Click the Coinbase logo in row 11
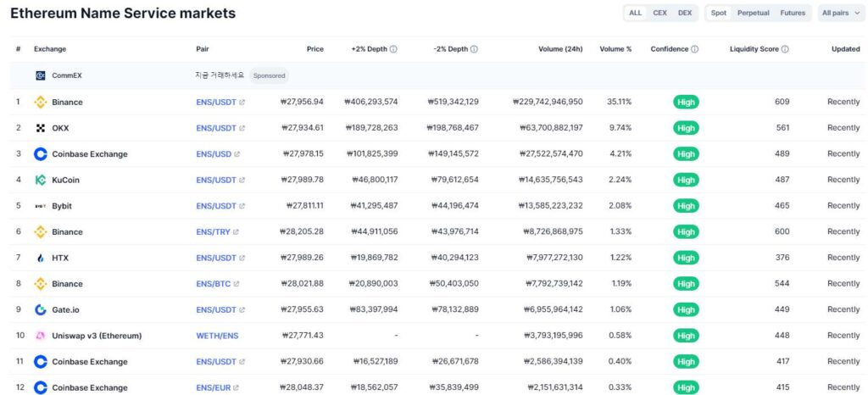This screenshot has height=395, width=868. point(41,362)
